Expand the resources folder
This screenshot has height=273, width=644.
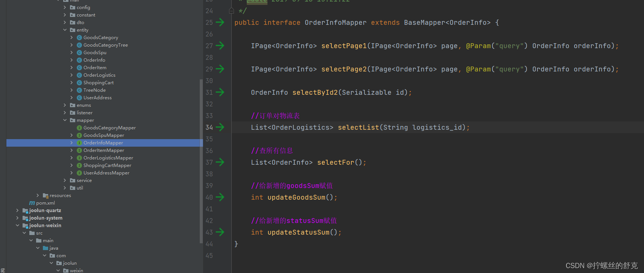pyautogui.click(x=38, y=196)
